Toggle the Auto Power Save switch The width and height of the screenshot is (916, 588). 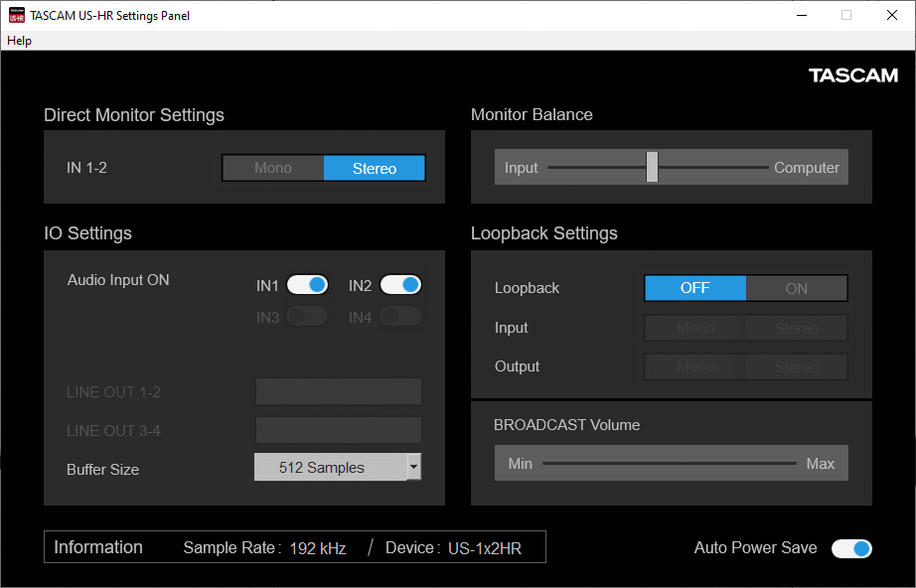pos(851,548)
